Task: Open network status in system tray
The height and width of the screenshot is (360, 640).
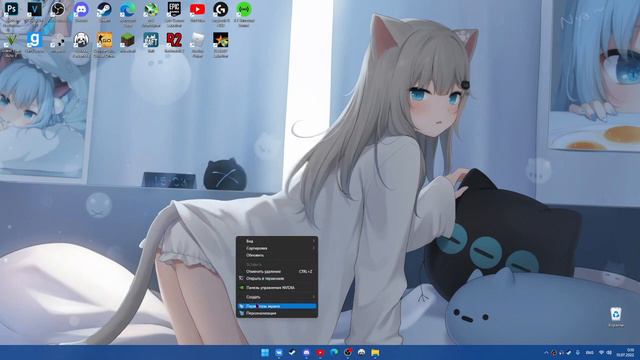Action: click(x=601, y=352)
